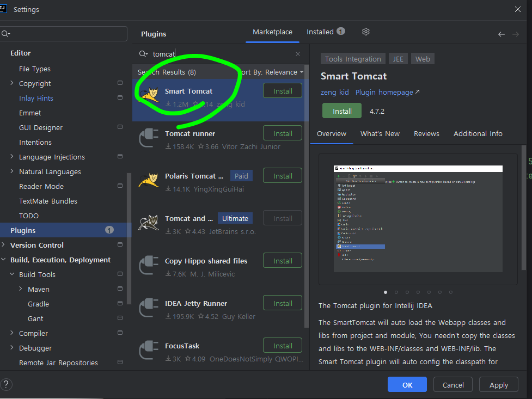Install the Polaris Tomcat plugin
532x399 pixels.
283,176
